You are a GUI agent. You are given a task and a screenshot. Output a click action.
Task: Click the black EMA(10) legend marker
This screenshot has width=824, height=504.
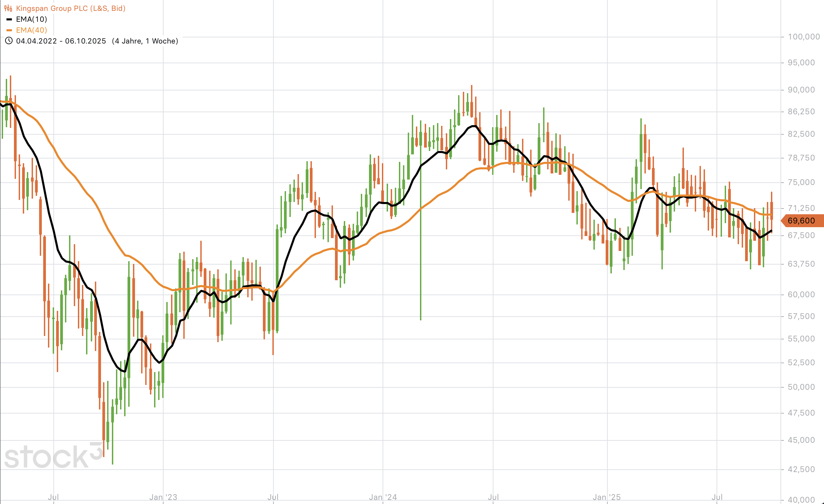coord(9,19)
